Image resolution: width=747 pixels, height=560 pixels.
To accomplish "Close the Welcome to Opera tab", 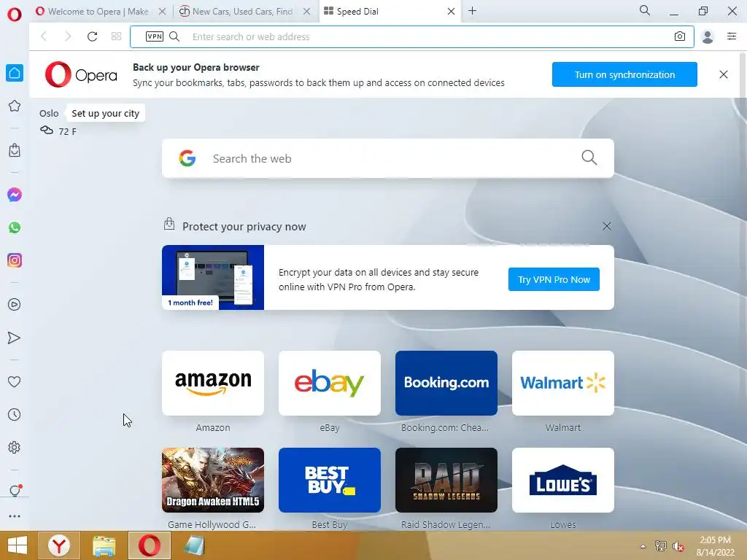I will click(162, 12).
